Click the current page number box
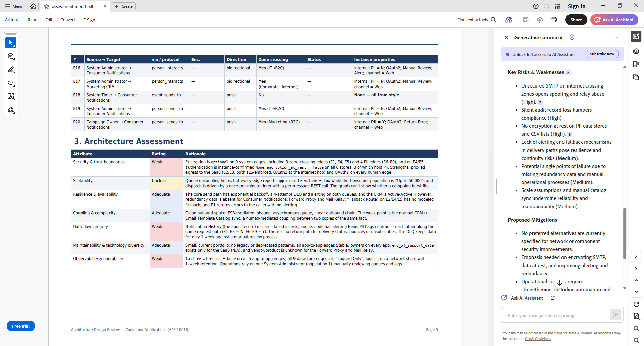Viewport: 644px width, 346px height. click(x=636, y=256)
